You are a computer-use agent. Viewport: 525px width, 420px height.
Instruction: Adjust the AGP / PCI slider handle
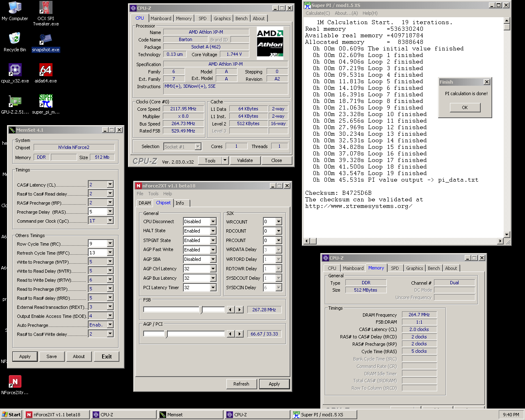tap(166, 334)
